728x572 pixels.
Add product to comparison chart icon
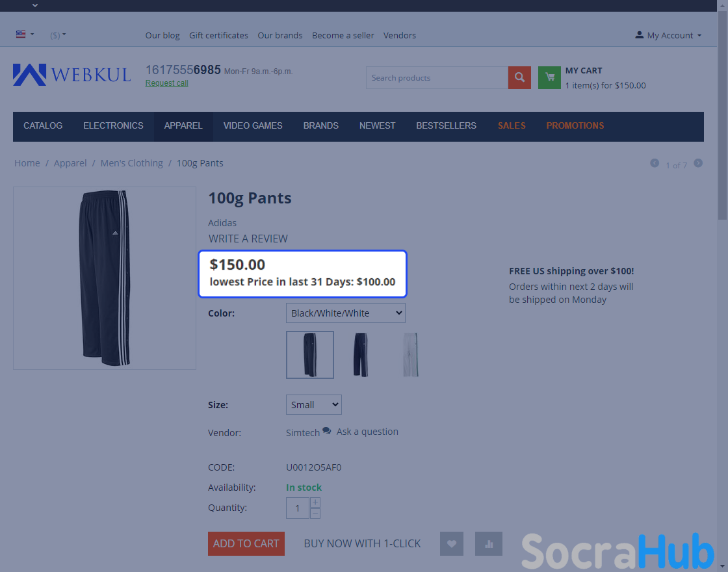[488, 543]
